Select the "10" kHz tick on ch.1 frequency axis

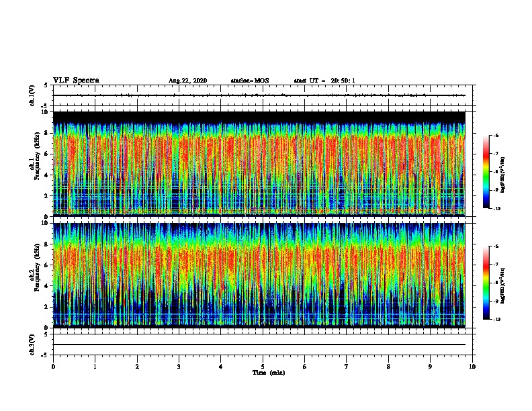click(44, 112)
